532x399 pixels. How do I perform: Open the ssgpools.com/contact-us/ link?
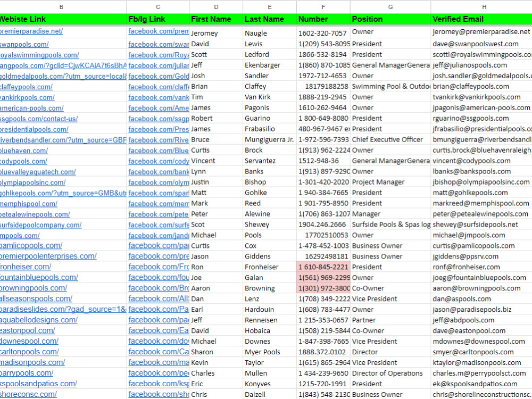tap(39, 119)
